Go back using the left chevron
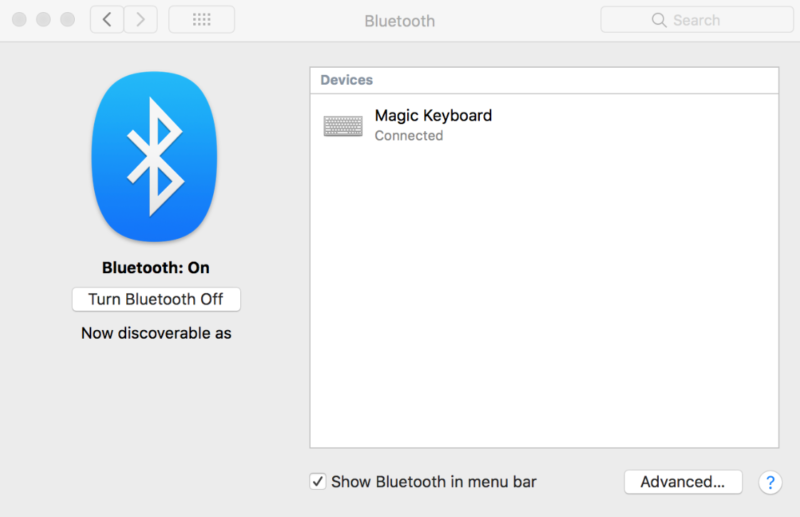800x517 pixels. point(107,20)
